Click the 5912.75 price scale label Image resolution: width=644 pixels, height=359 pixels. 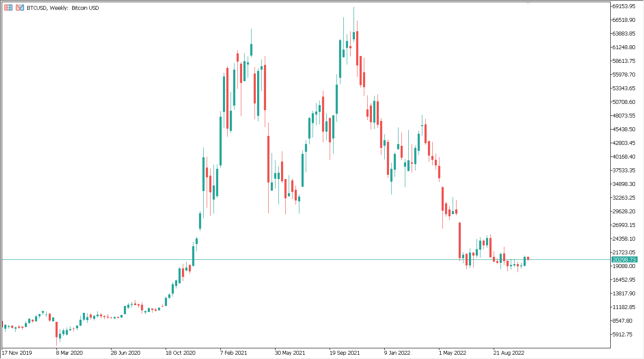(623, 334)
